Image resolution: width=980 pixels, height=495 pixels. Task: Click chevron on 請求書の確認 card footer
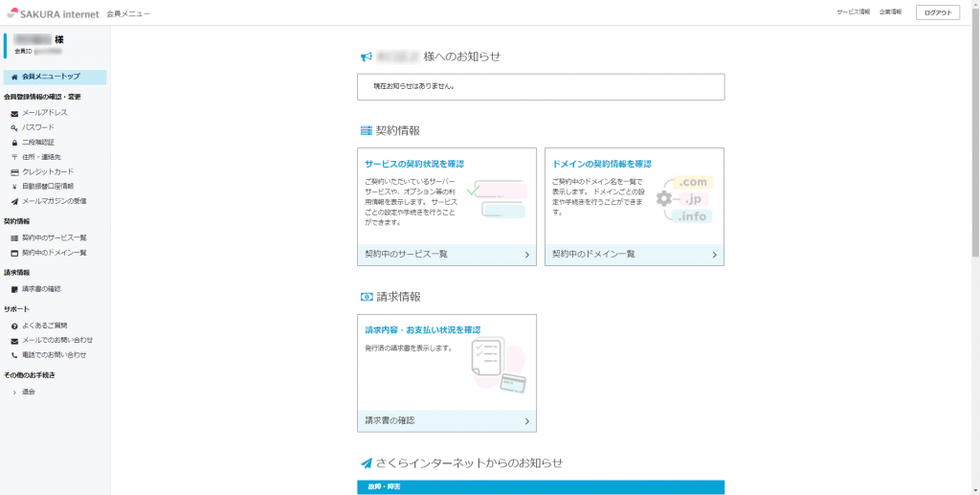click(527, 421)
